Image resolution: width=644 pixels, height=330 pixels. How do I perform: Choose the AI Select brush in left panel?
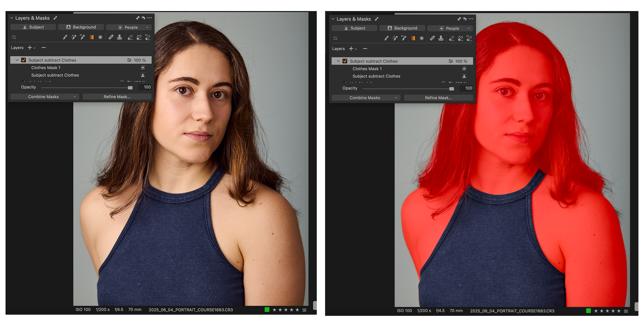coord(82,37)
